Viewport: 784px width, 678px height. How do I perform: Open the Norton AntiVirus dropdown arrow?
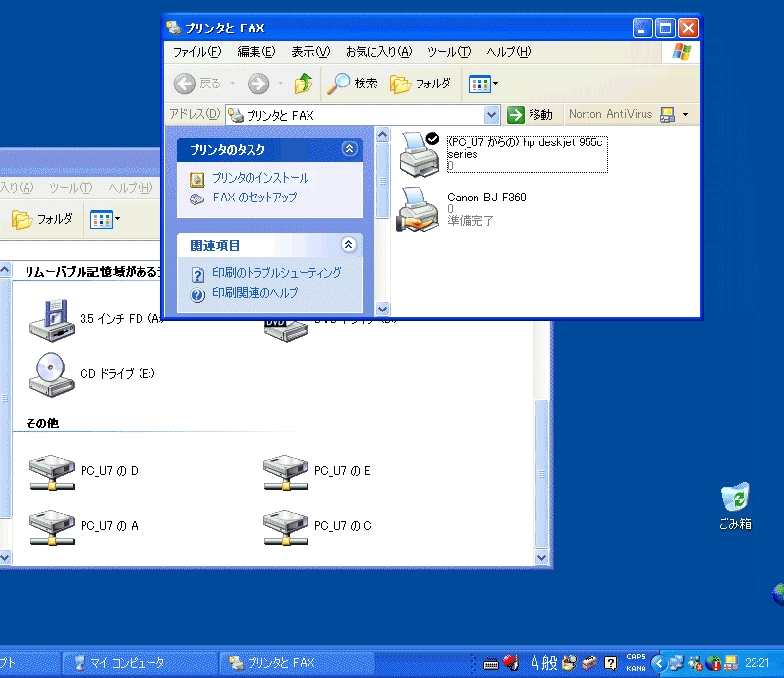[x=686, y=115]
